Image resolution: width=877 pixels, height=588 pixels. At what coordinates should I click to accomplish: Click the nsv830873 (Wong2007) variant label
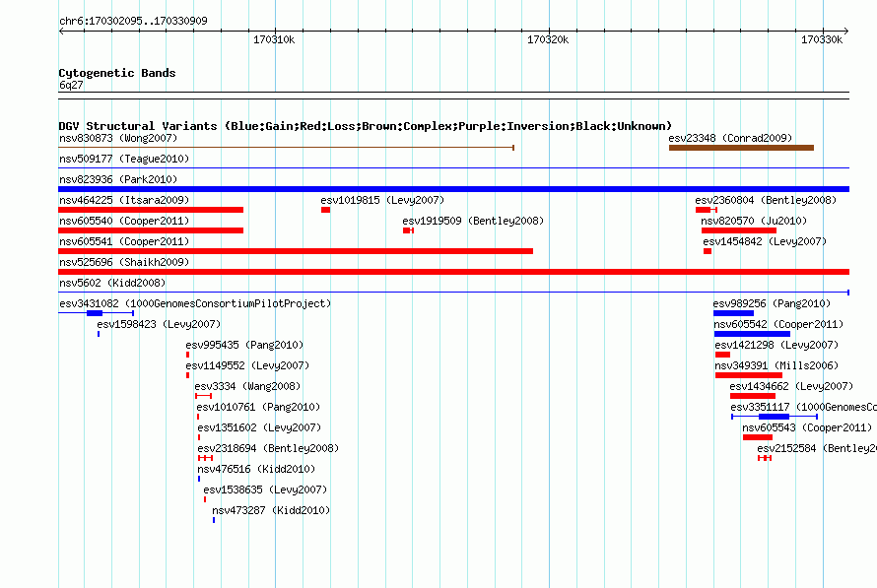pos(118,138)
